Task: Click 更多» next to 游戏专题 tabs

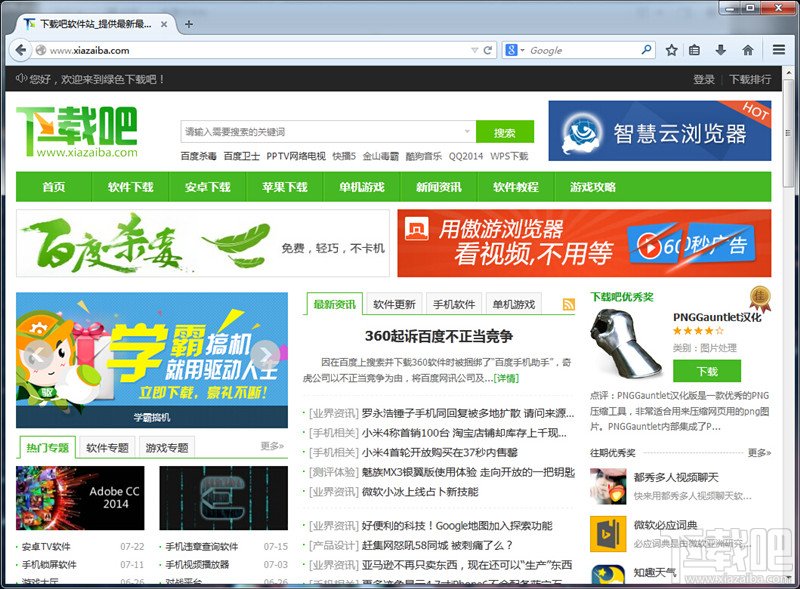Action: point(272,446)
